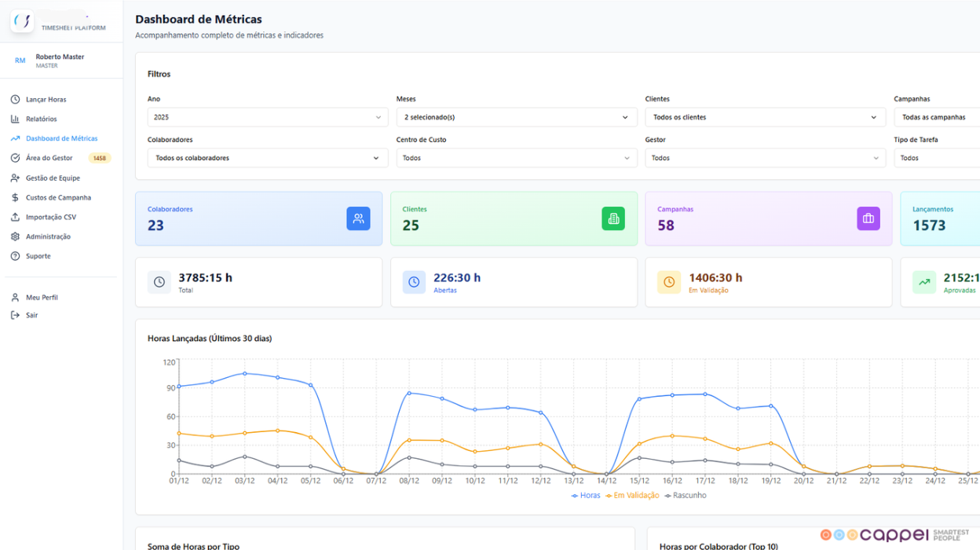Image resolution: width=980 pixels, height=550 pixels.
Task: Click the green Clientes building icon
Action: [613, 218]
